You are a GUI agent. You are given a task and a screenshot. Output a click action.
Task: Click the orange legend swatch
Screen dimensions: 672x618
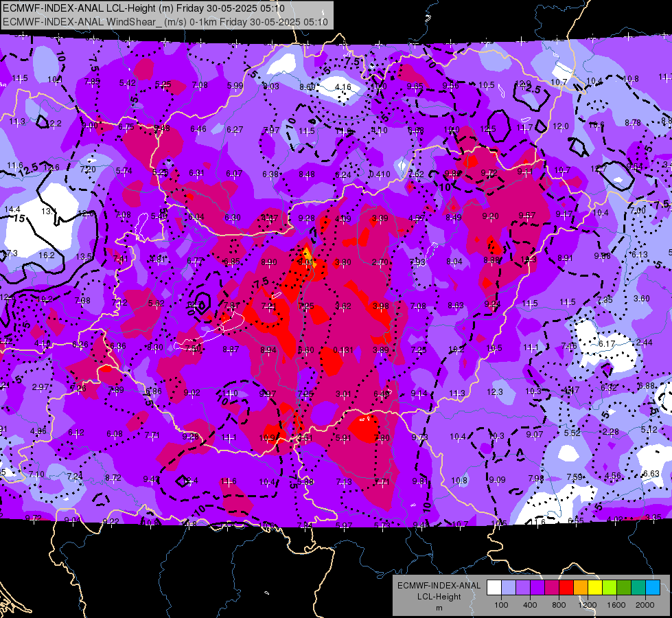581,588
